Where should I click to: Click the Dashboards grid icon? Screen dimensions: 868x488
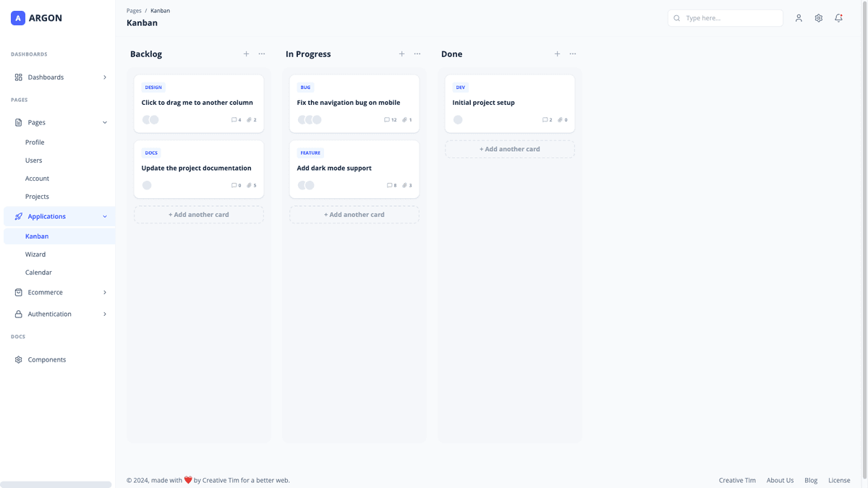pos(18,77)
